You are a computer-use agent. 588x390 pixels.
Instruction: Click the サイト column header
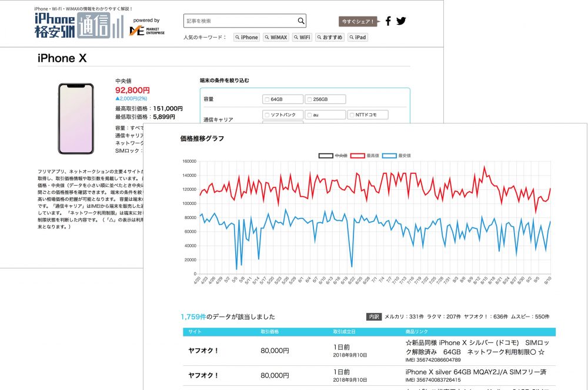pyautogui.click(x=195, y=331)
